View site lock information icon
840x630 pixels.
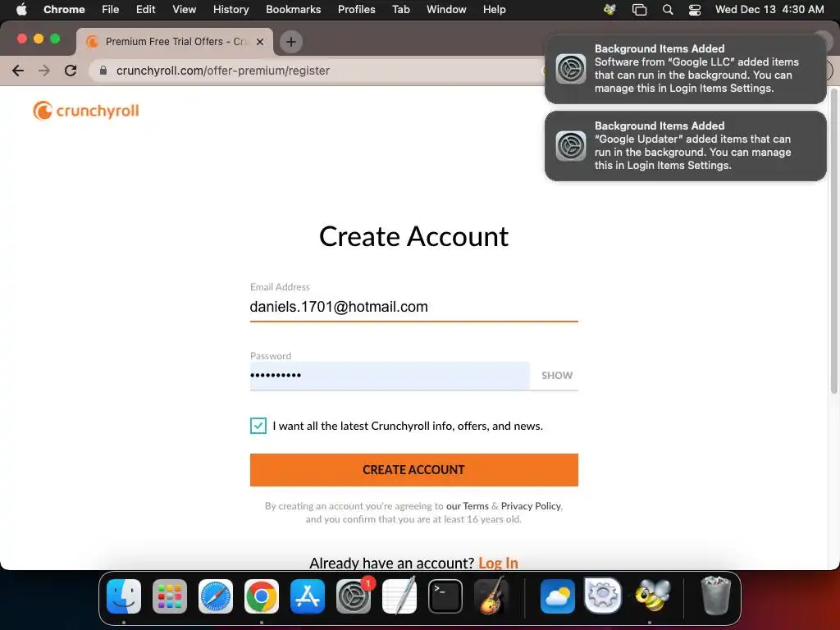[103, 71]
